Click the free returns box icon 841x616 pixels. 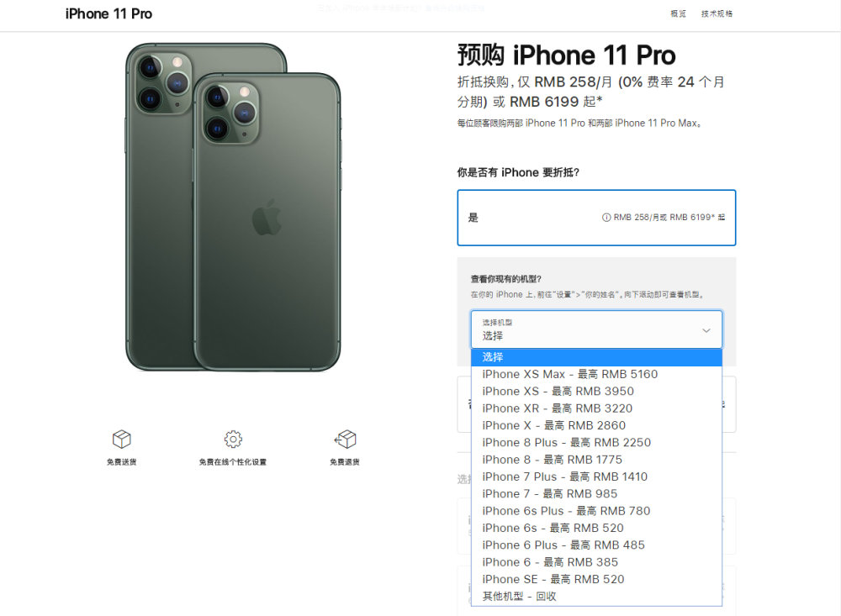coord(345,439)
